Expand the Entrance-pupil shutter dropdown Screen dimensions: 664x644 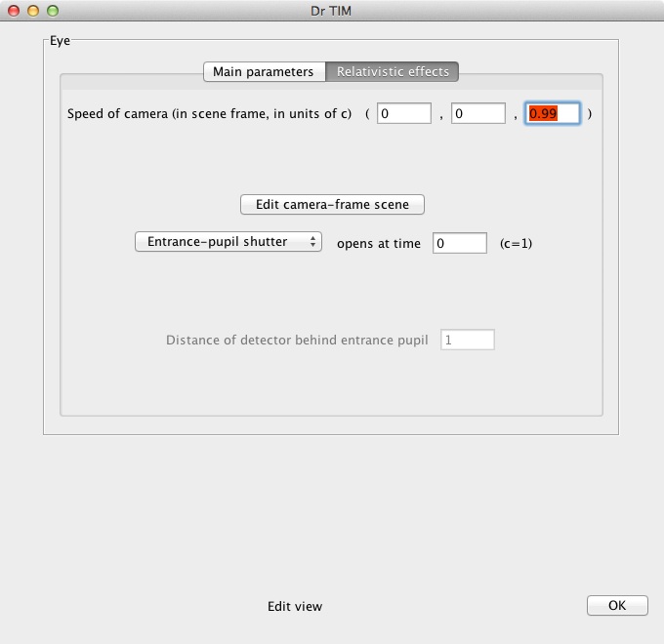point(228,242)
